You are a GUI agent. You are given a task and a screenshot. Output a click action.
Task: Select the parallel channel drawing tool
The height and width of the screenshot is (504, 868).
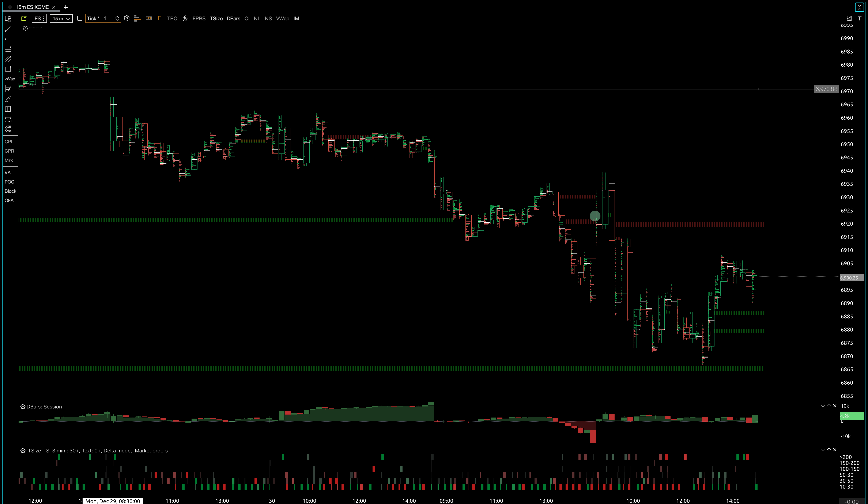tap(8, 59)
